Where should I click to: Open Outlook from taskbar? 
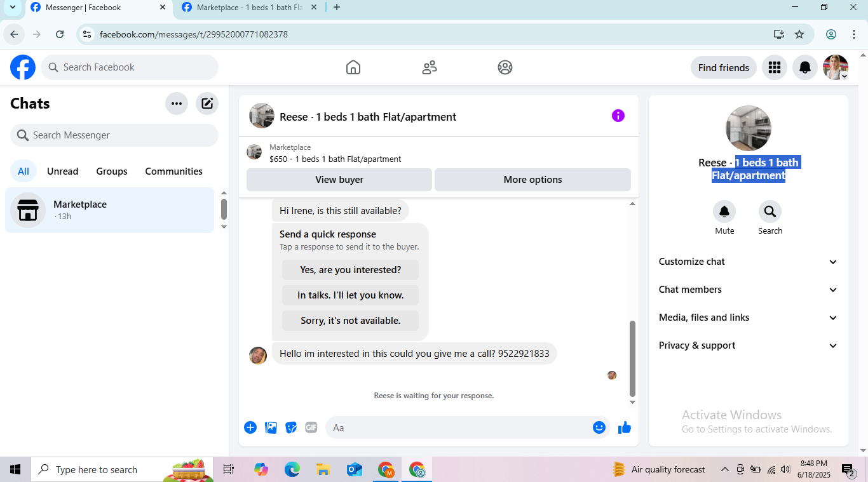(355, 470)
